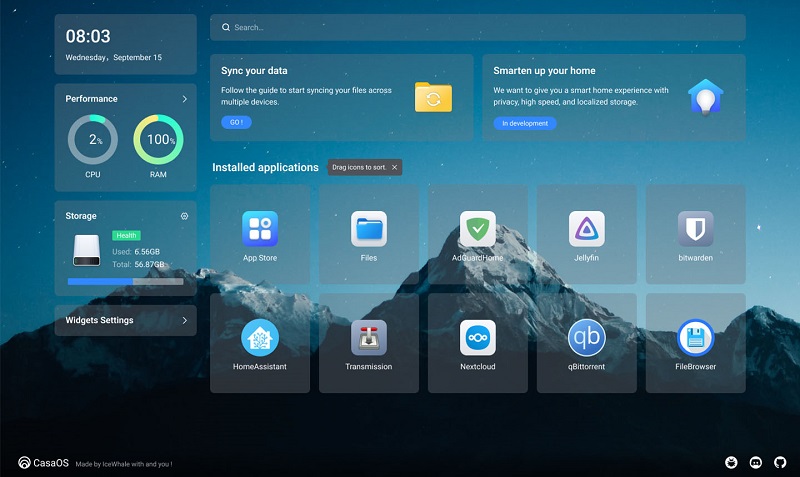Viewport: 800px width, 477px height.
Task: Launch Nextcloud application
Action: click(x=477, y=338)
